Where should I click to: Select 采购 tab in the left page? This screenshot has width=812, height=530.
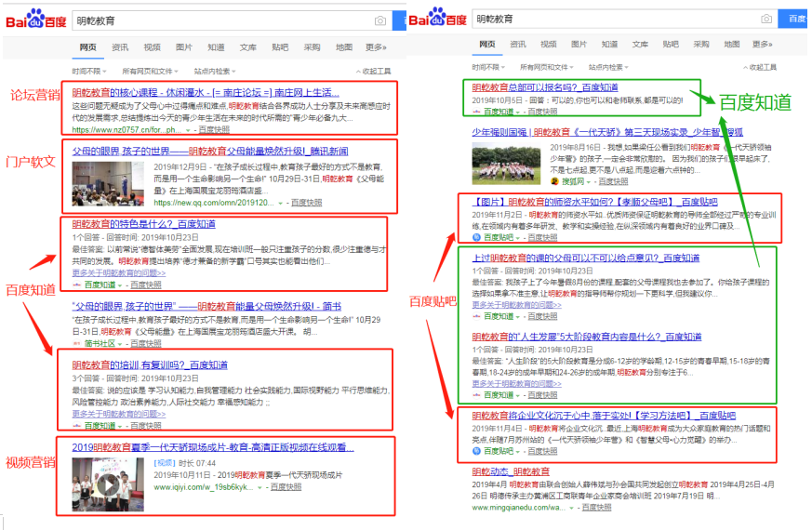pyautogui.click(x=312, y=47)
